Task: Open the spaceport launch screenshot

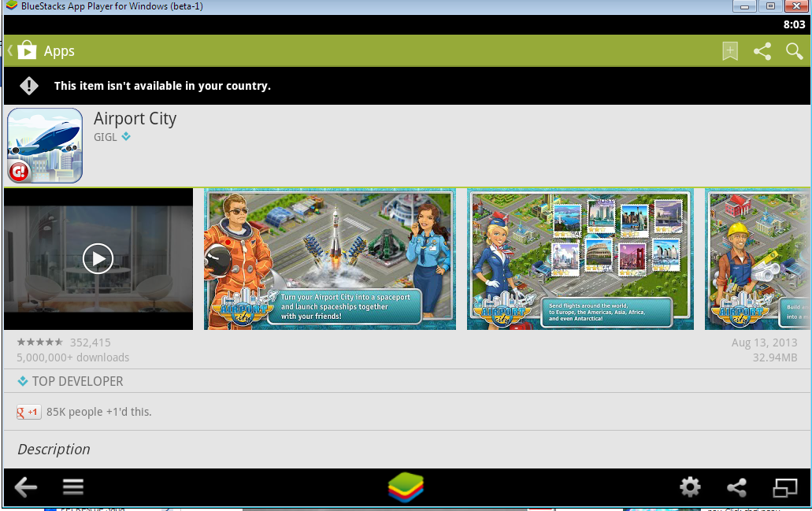Action: point(330,259)
